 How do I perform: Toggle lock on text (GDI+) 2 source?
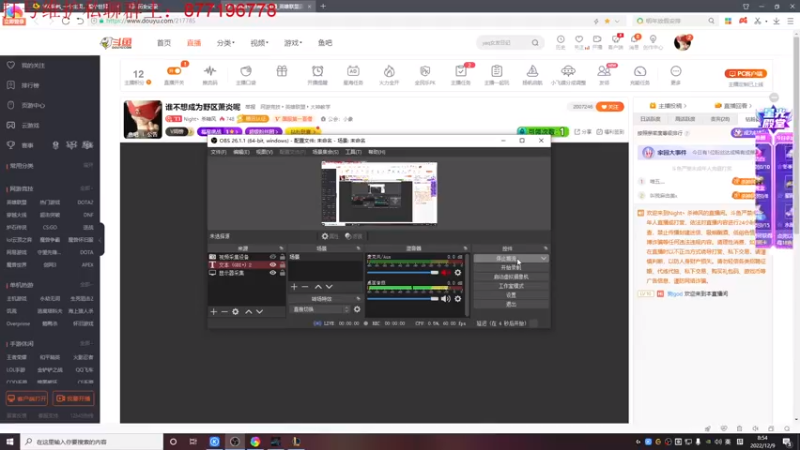click(282, 265)
